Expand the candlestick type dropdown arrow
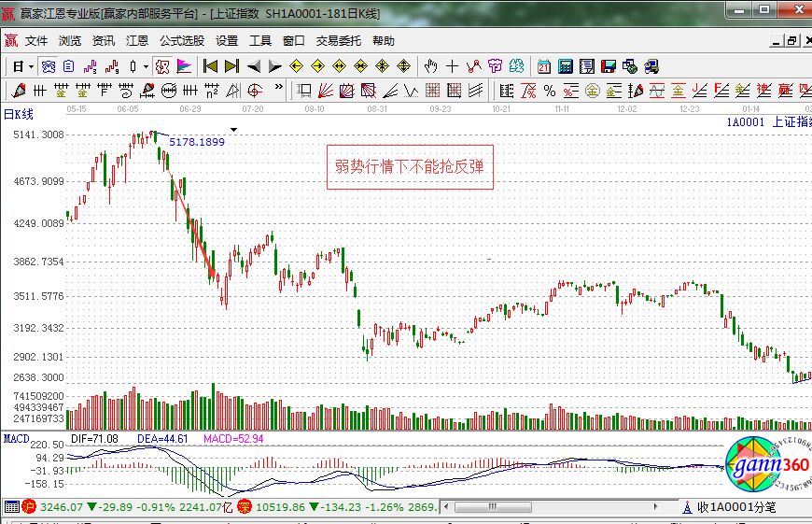The height and width of the screenshot is (524, 812). point(146,66)
